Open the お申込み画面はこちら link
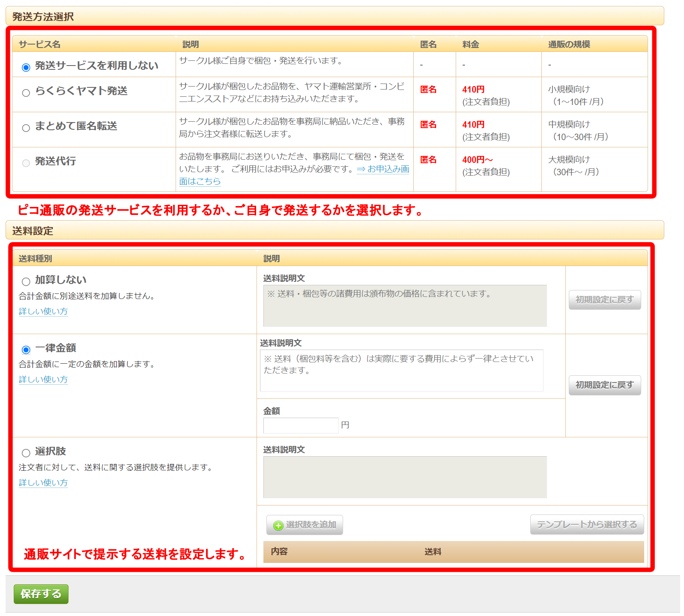Screen dimensions: 684x616 point(382,170)
